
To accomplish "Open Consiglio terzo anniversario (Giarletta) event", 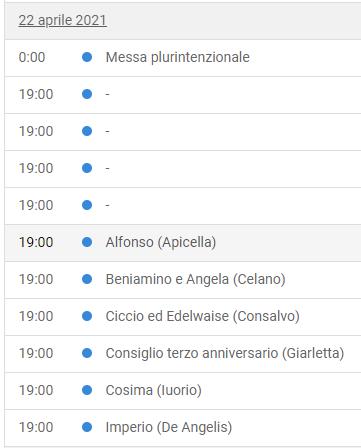I will pyautogui.click(x=225, y=353).
